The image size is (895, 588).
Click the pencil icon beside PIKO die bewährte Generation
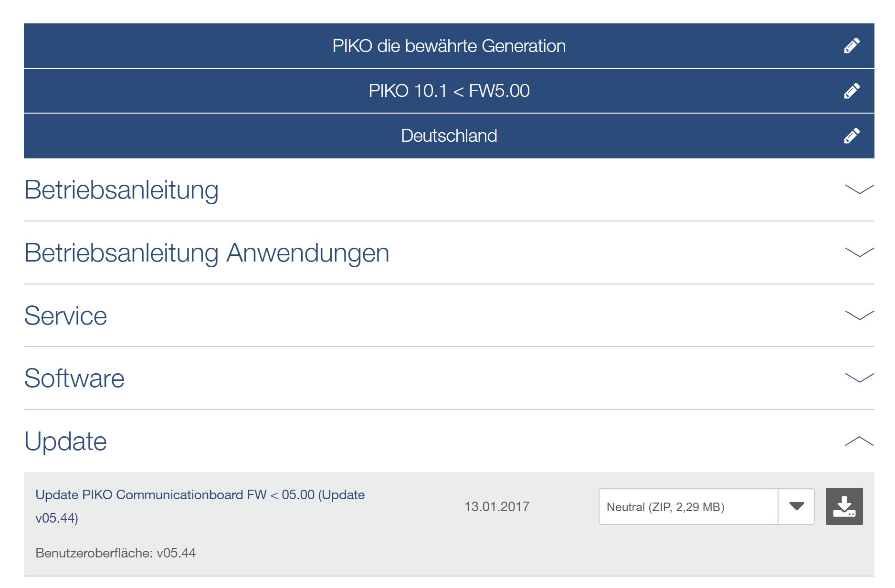[x=852, y=46]
